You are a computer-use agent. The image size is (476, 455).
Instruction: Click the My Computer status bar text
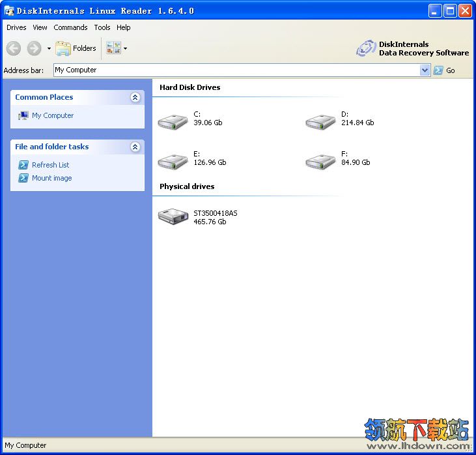(x=25, y=446)
